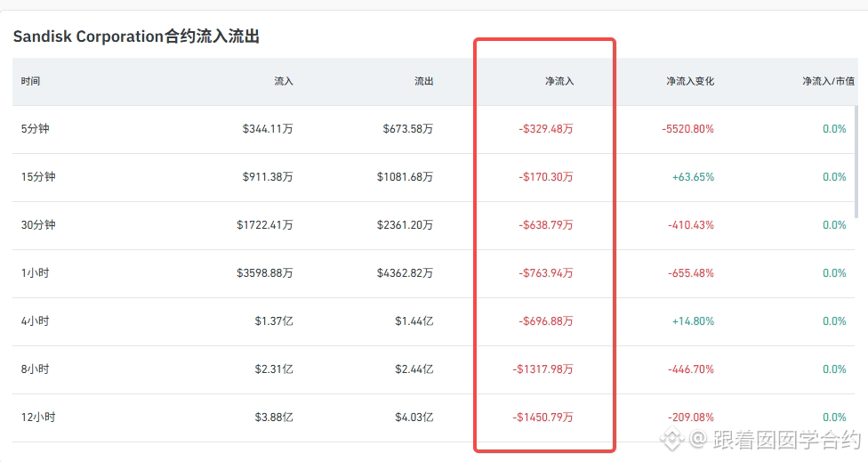Click change value -5520.80%
Image resolution: width=868 pixels, height=462 pixels.
tap(688, 129)
